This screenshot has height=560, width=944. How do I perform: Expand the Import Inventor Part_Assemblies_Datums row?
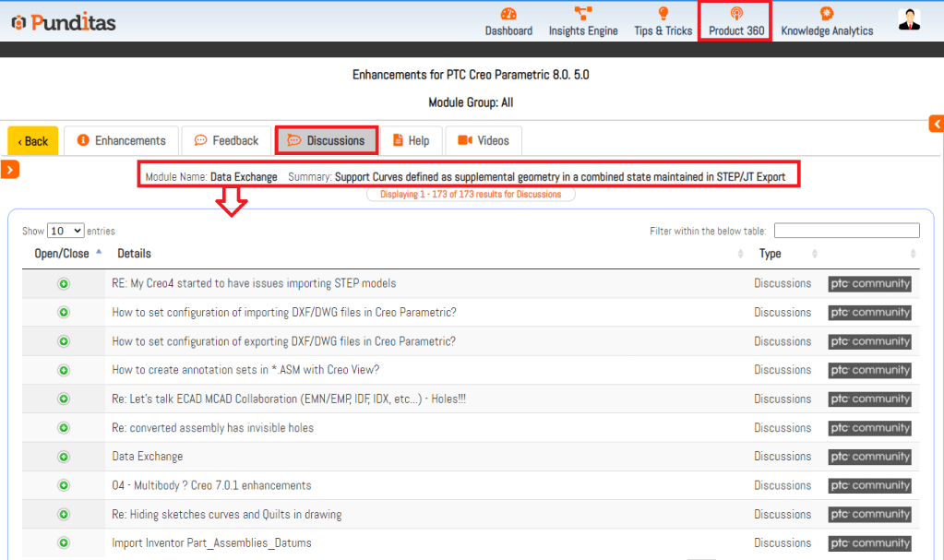tap(64, 543)
